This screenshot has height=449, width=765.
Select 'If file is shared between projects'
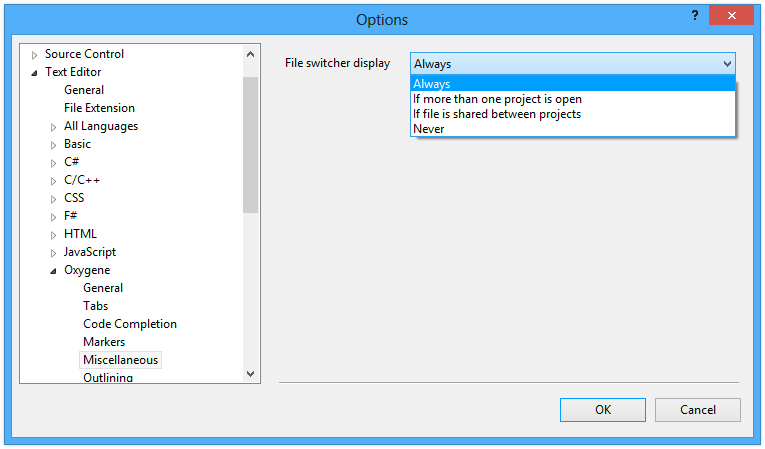tap(497, 114)
